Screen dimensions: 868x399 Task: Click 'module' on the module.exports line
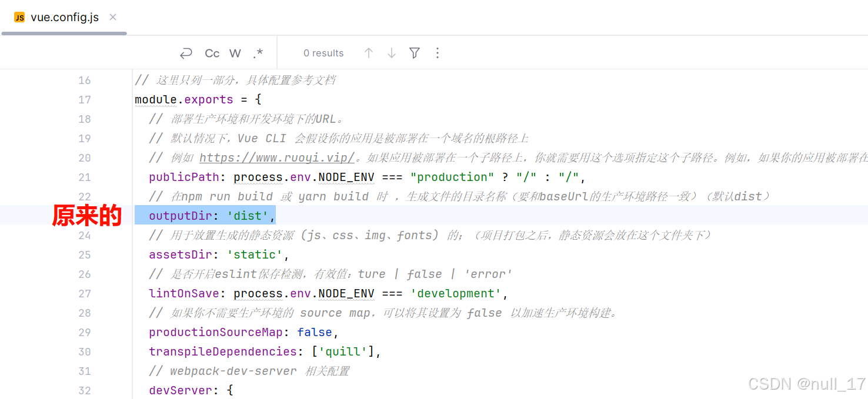point(156,99)
